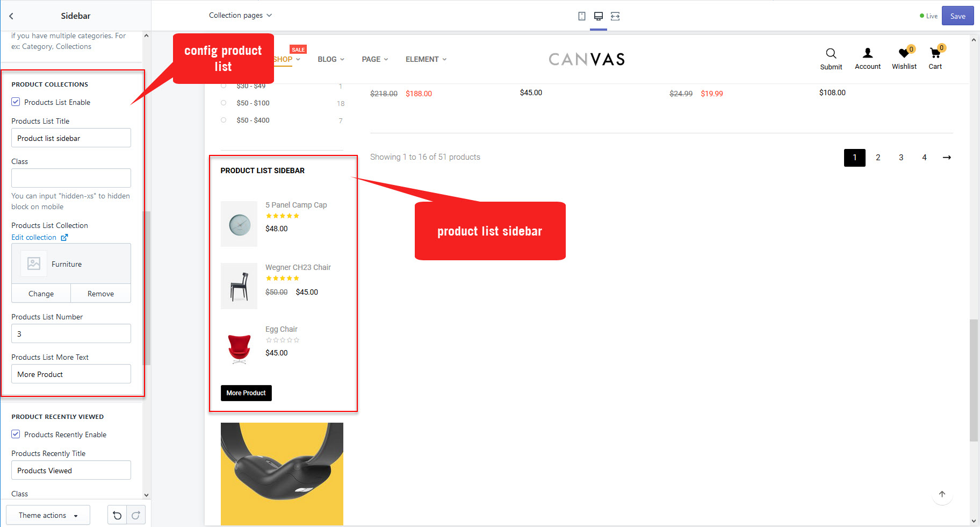Go to pagination page 3

click(901, 158)
